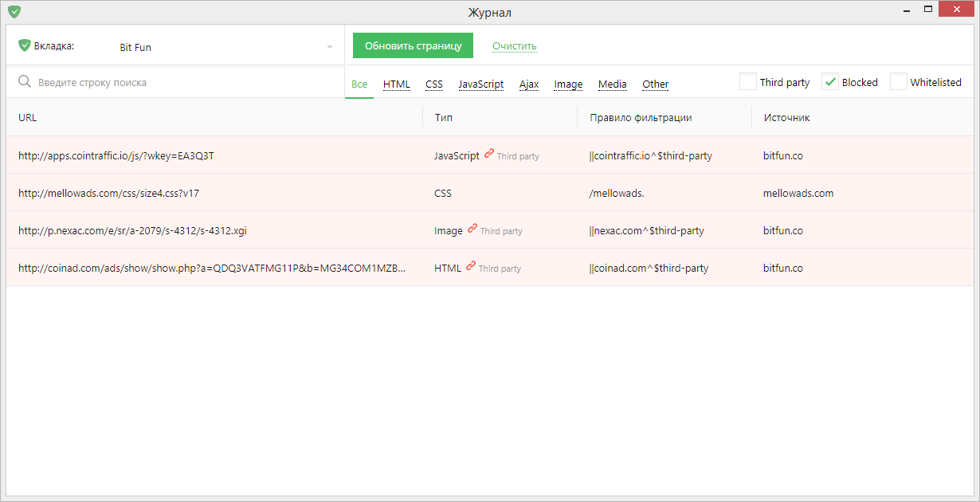Click bitfun.co source in cointraffic row
This screenshot has height=502, width=980.
783,155
